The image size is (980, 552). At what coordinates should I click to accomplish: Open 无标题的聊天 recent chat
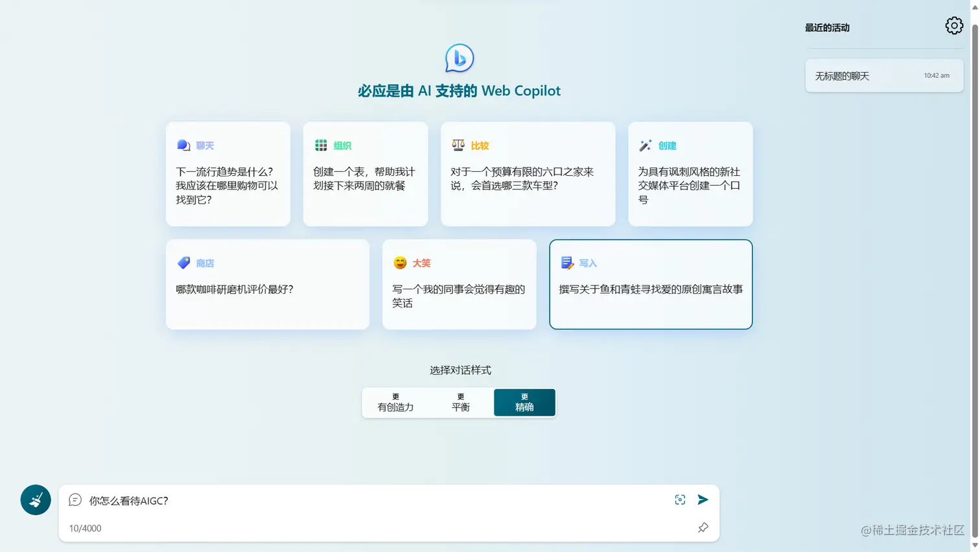pos(884,76)
